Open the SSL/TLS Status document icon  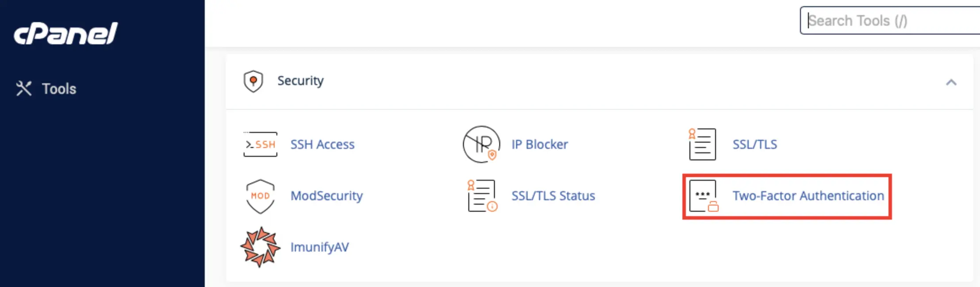[x=482, y=196]
